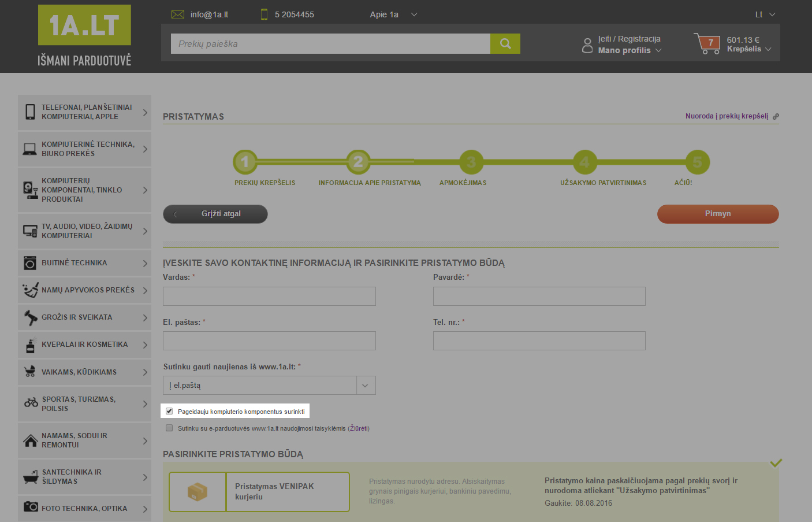Click the email envelope icon
The image size is (812, 522).
click(x=178, y=14)
